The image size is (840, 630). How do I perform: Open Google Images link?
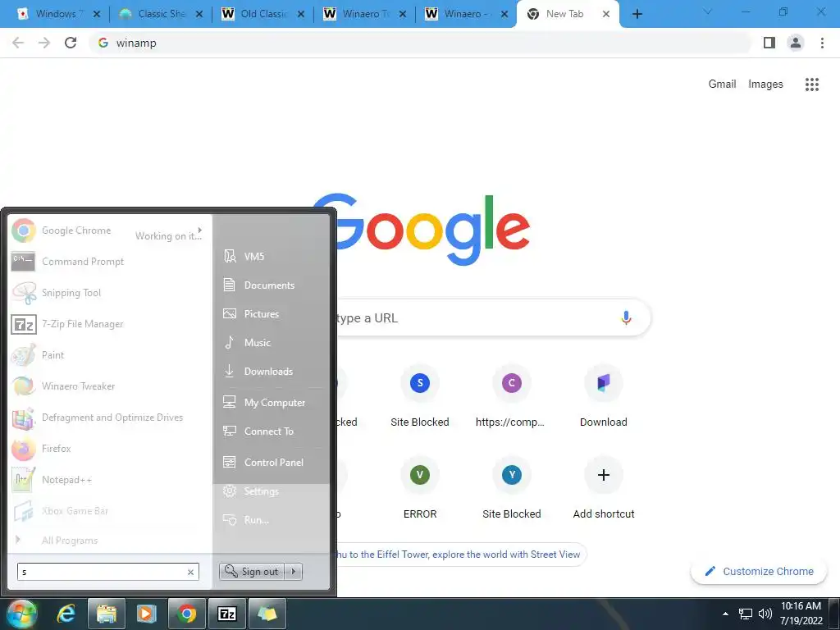click(765, 84)
